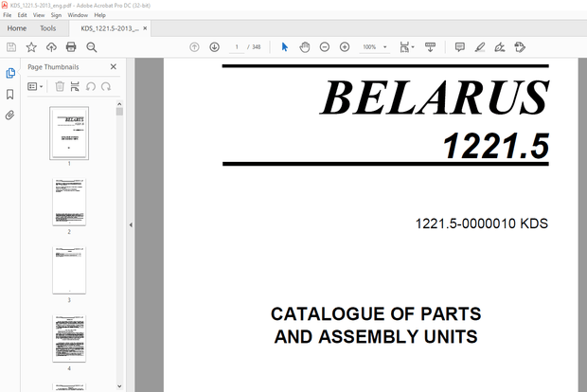Screen dimensions: 587x392
Task: Go to next page arrow
Action: [215, 47]
